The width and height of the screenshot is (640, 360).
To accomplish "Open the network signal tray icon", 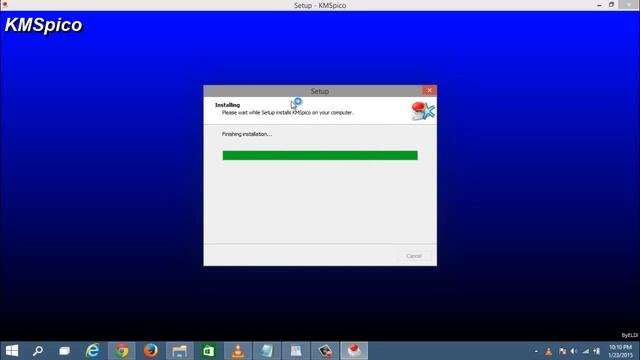I will pyautogui.click(x=586, y=351).
